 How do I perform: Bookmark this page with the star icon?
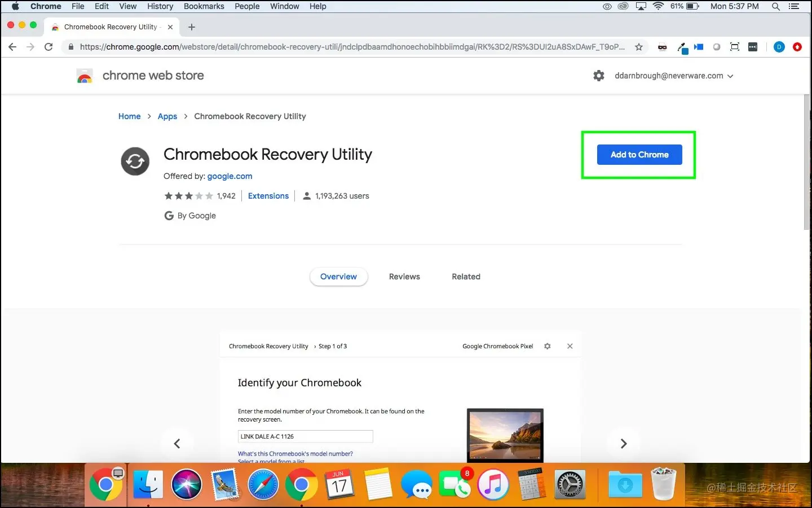coord(639,47)
